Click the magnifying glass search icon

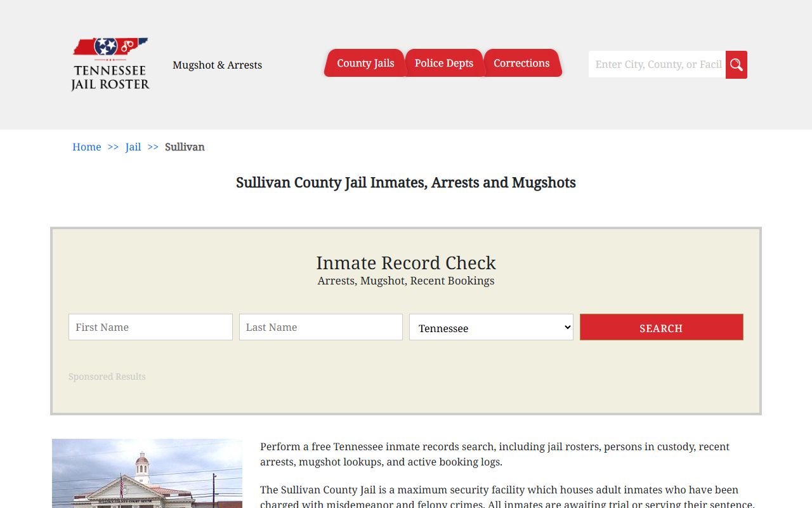(737, 65)
